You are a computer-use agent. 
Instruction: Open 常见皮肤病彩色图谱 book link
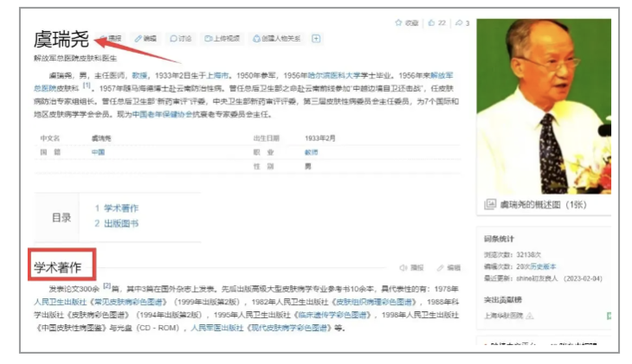pos(129,302)
